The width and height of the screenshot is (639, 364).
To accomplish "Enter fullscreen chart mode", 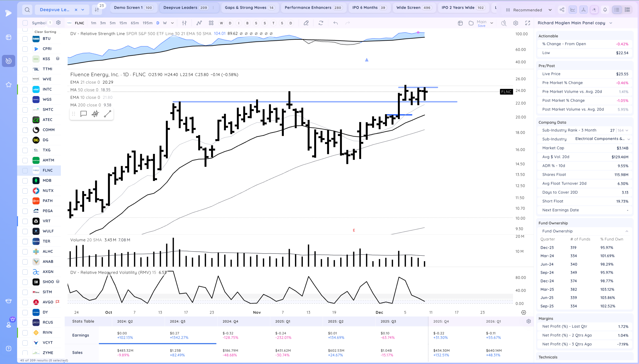I will click(x=528, y=23).
